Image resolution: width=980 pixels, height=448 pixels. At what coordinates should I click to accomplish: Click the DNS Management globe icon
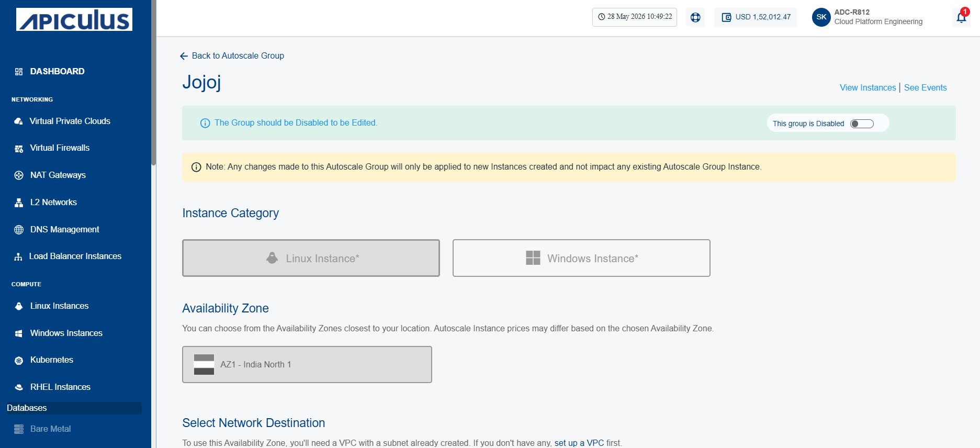[x=19, y=230]
